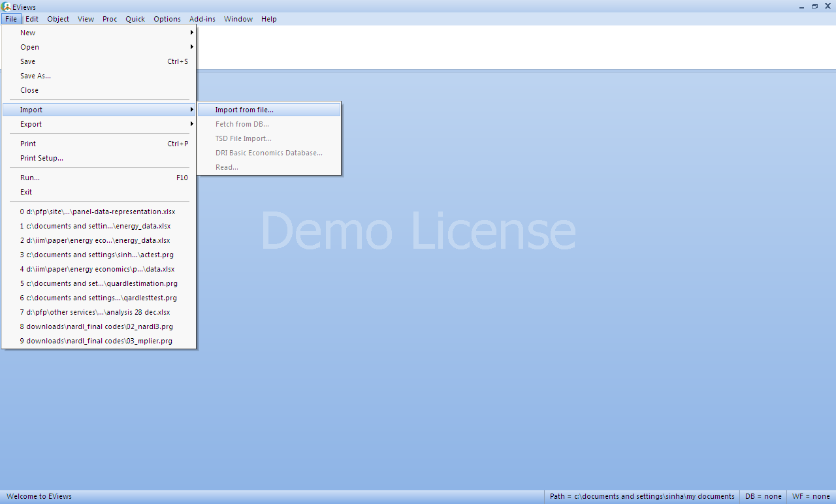Choose Close from the File menu
Image resolution: width=836 pixels, height=504 pixels.
click(x=99, y=90)
